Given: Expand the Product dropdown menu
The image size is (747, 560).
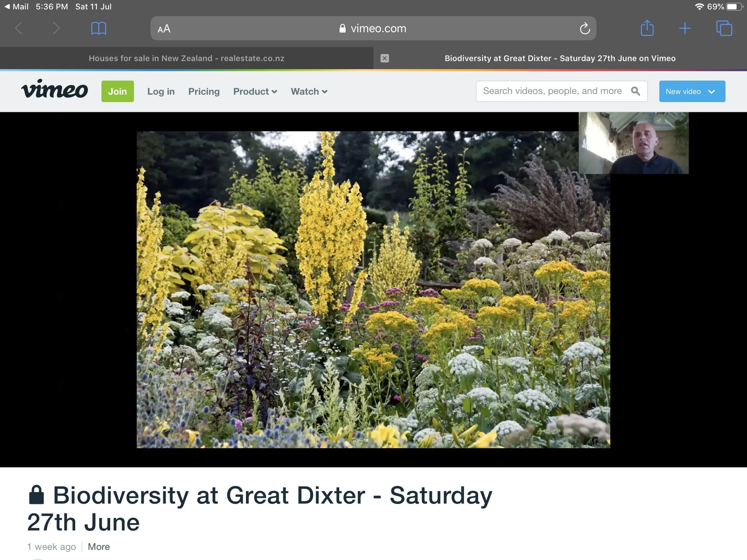Looking at the screenshot, I should [x=255, y=91].
